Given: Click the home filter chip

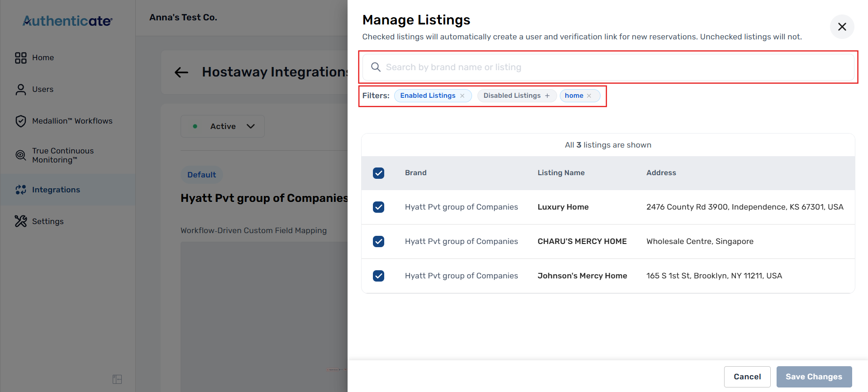Looking at the screenshot, I should click(580, 96).
